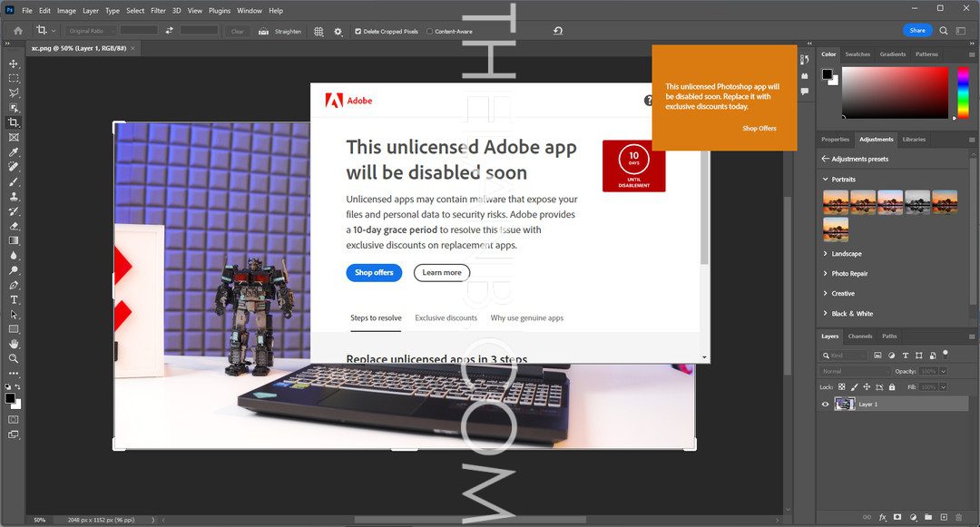Click the blue Shop offers button
This screenshot has width=980, height=527.
(x=374, y=273)
